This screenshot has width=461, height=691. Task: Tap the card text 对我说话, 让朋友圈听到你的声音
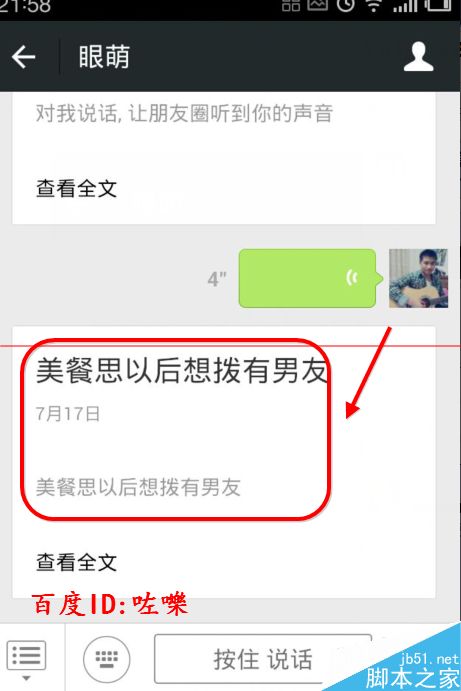184,114
